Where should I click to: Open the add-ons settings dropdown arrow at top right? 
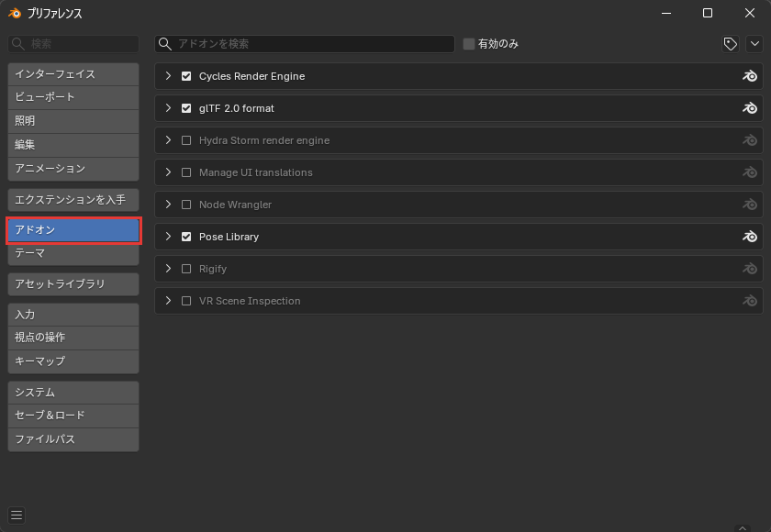[754, 44]
